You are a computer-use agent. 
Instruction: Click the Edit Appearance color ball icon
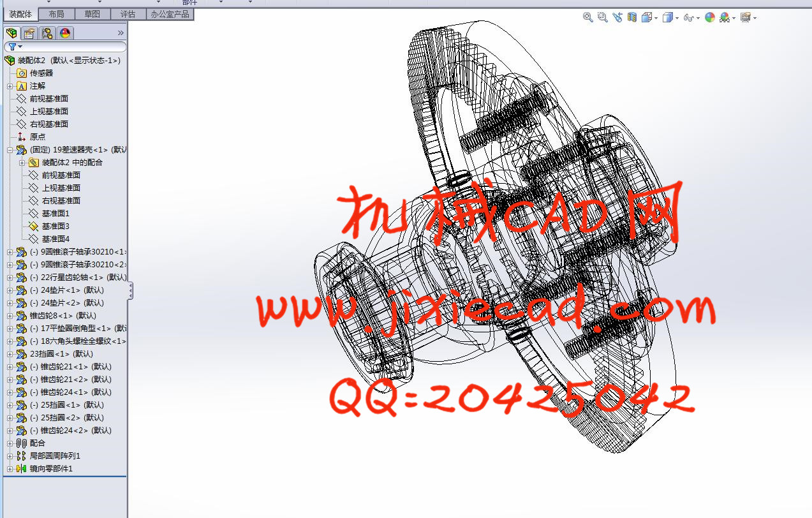pyautogui.click(x=710, y=18)
